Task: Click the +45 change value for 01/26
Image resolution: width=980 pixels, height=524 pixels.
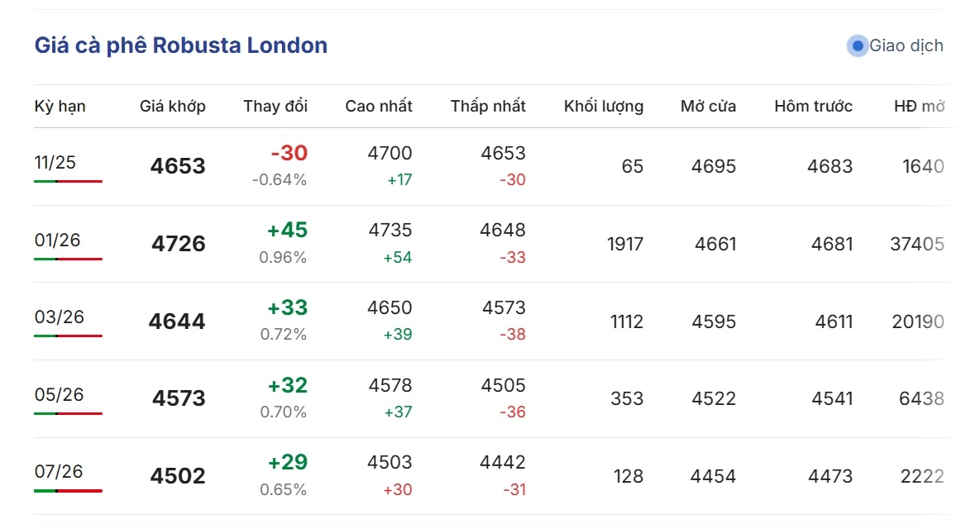Action: 287,231
